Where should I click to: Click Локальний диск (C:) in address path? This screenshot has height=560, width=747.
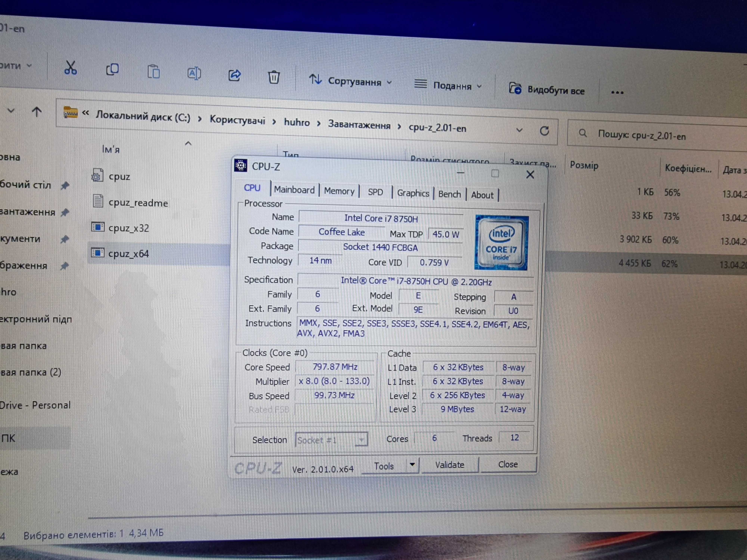click(143, 116)
